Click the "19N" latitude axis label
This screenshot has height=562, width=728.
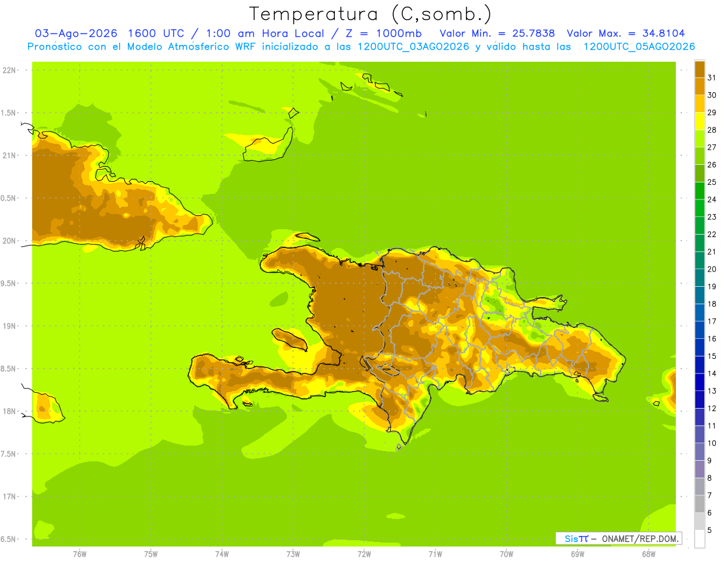pyautogui.click(x=10, y=326)
